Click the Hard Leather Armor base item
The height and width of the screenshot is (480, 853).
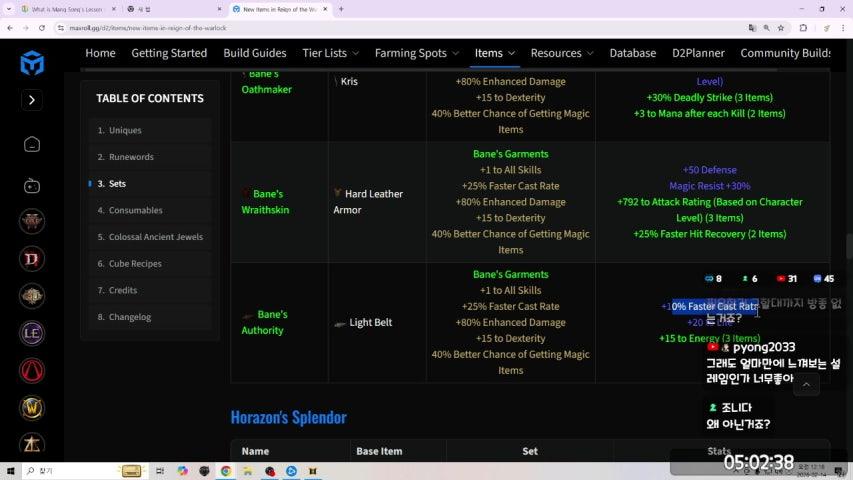pyautogui.click(x=368, y=202)
